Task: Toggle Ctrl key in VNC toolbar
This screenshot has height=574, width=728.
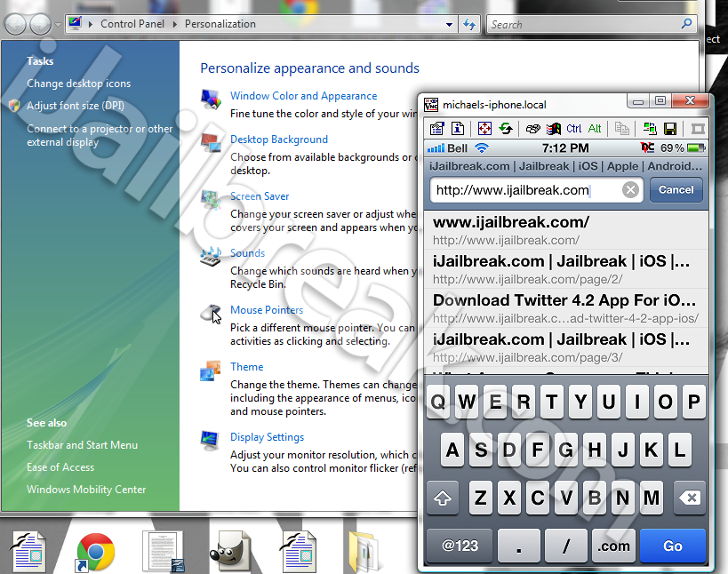Action: (574, 129)
